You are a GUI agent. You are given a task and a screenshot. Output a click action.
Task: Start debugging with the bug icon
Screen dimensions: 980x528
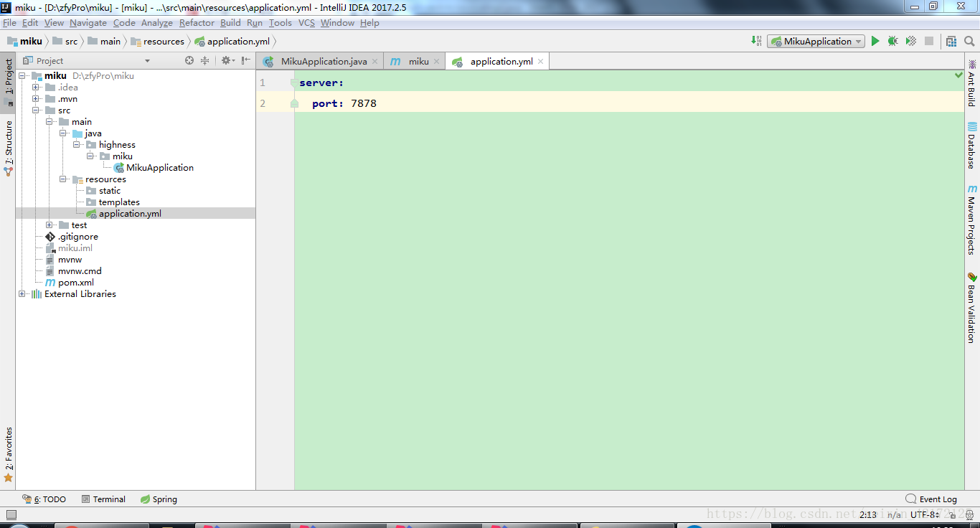892,42
